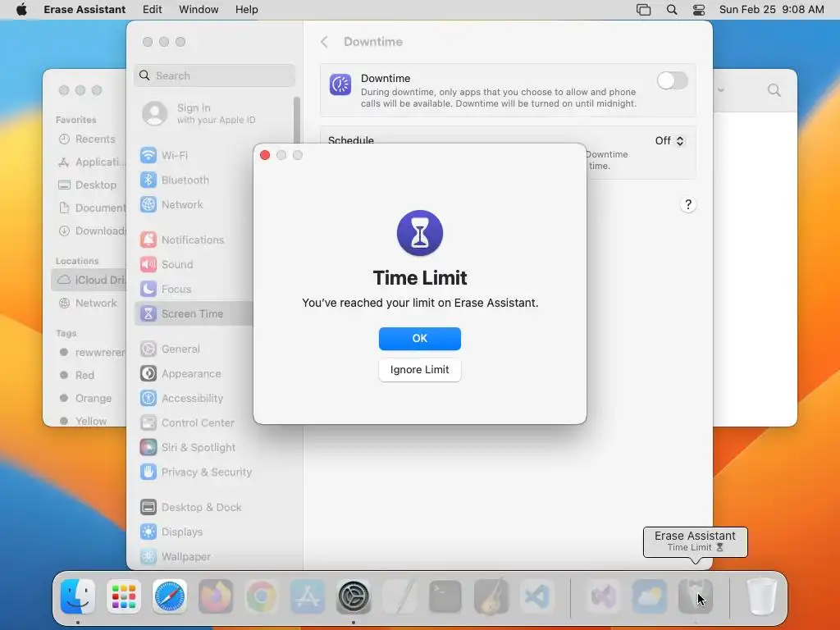
Task: Open Notifications settings
Action: [x=192, y=240]
